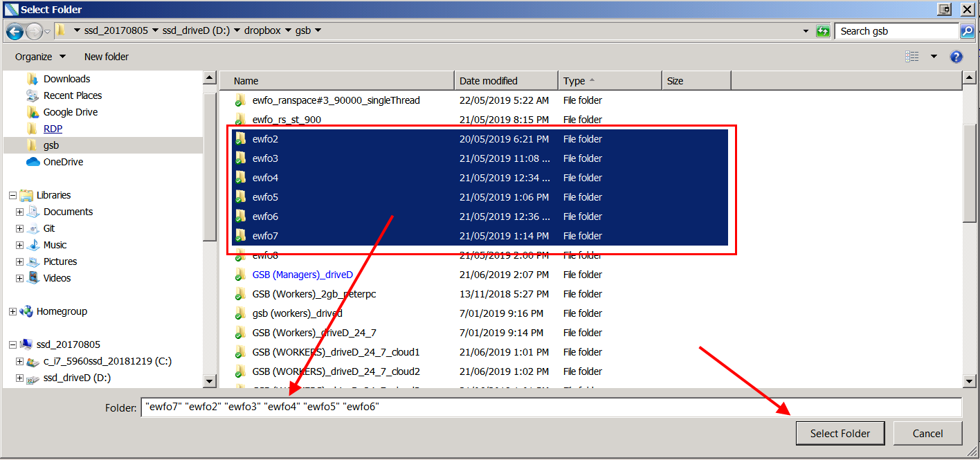This screenshot has height=460, width=980.
Task: Collapse the Libraries tree node
Action: [12, 195]
